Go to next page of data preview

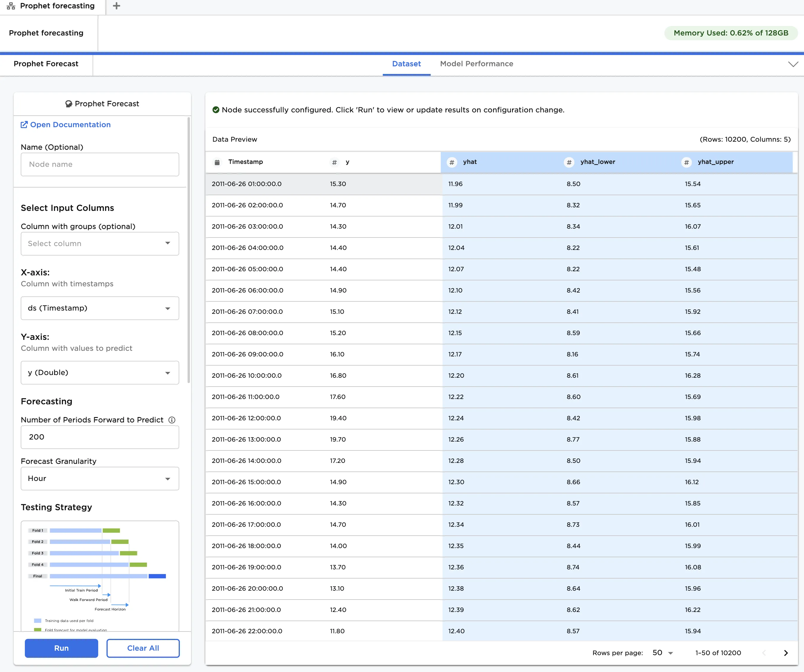[786, 653]
